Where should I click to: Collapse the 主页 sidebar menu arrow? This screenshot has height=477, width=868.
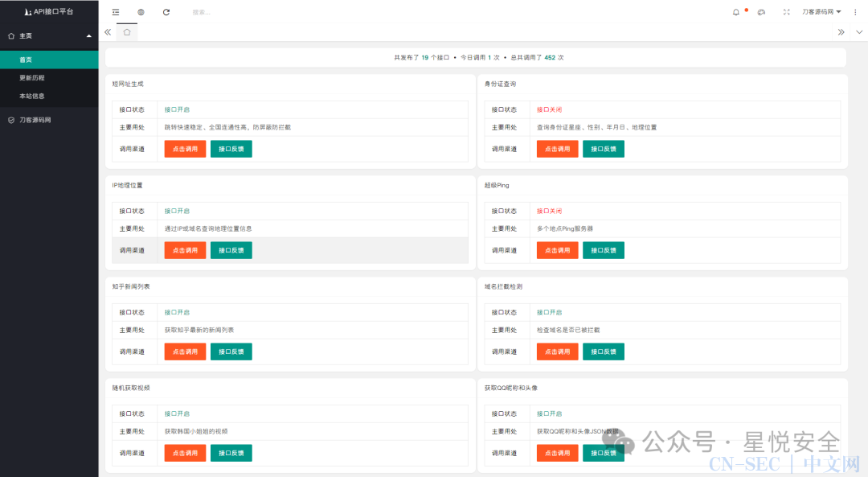pyautogui.click(x=88, y=36)
